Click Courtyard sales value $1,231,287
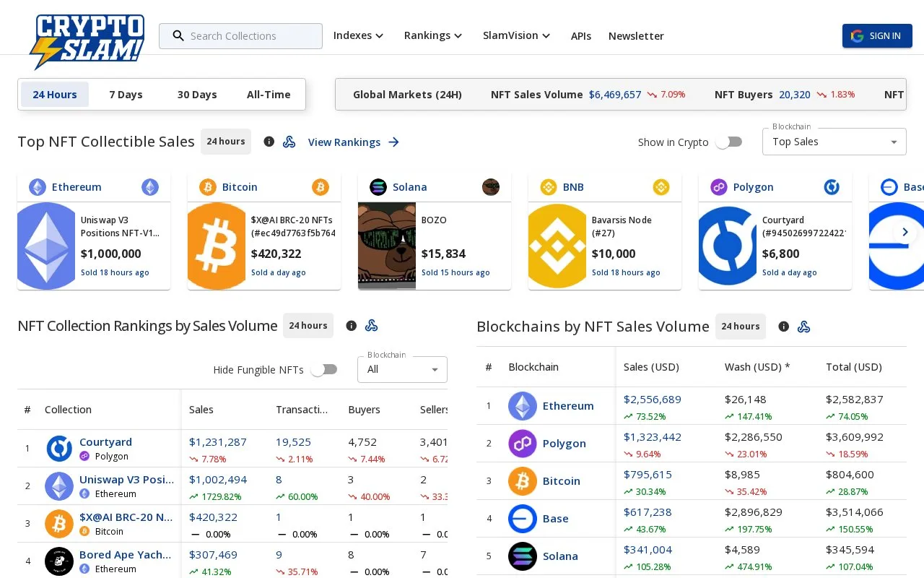Viewport: 924px width, 578px height. point(218,442)
